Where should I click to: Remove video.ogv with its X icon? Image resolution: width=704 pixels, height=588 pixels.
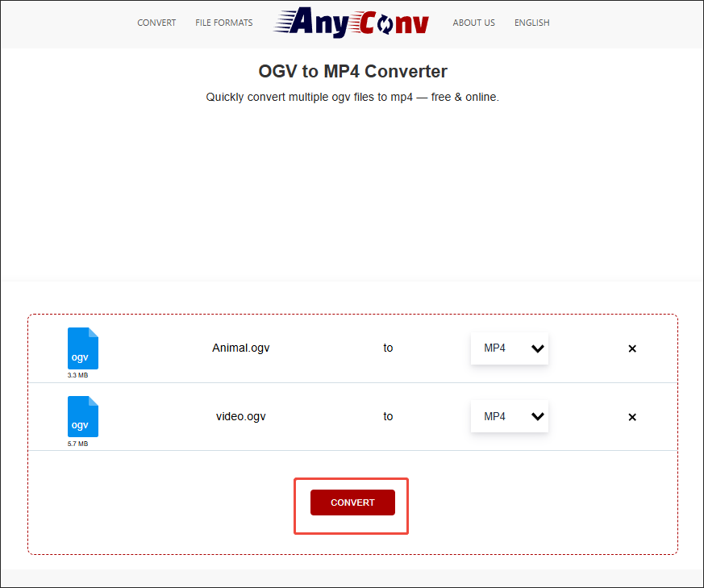pos(632,417)
